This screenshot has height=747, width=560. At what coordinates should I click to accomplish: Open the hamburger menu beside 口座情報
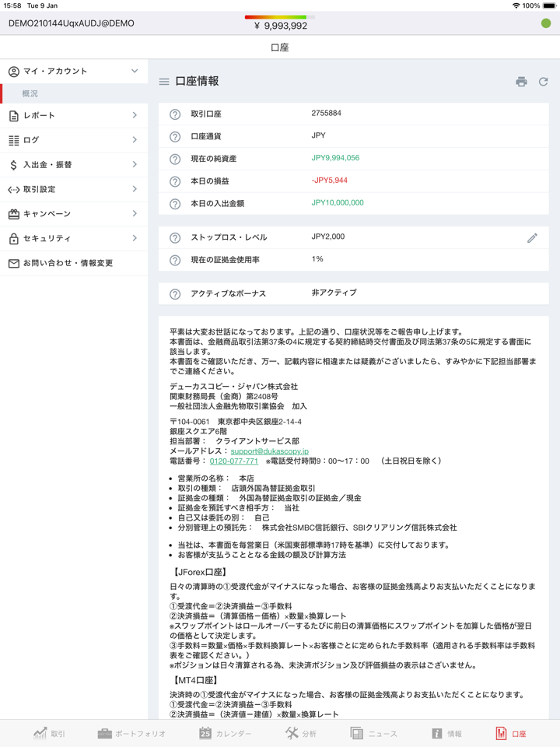(x=164, y=82)
